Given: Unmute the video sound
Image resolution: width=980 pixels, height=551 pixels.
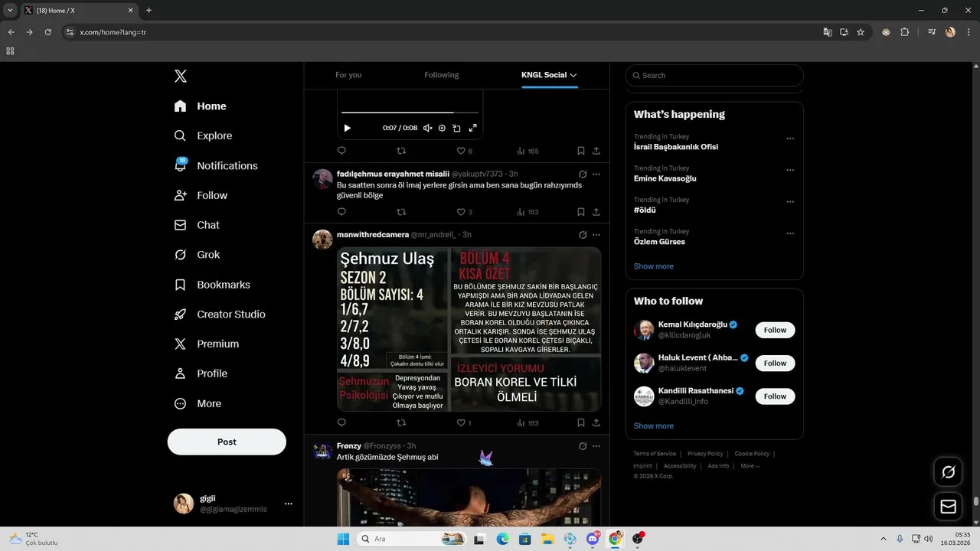Looking at the screenshot, I should click(428, 128).
